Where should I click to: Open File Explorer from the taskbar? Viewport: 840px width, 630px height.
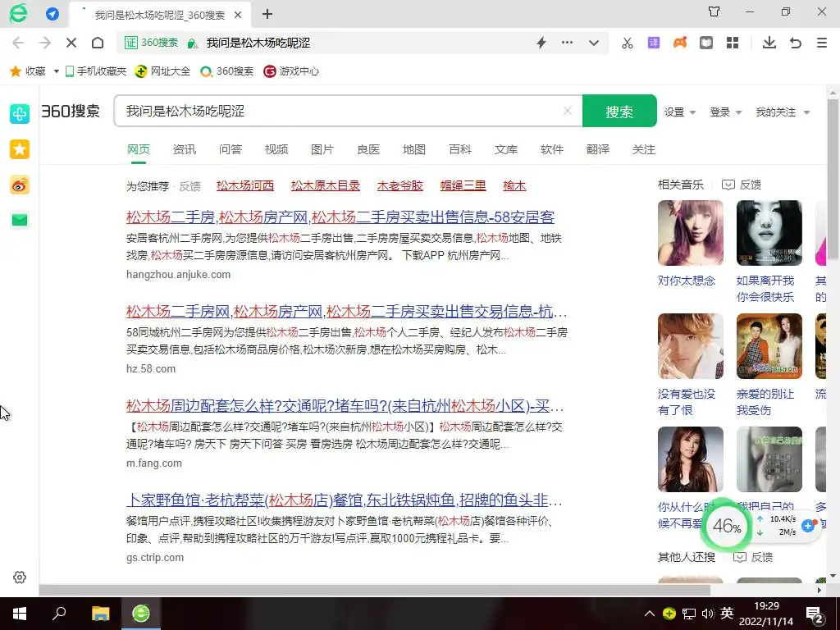tap(100, 614)
